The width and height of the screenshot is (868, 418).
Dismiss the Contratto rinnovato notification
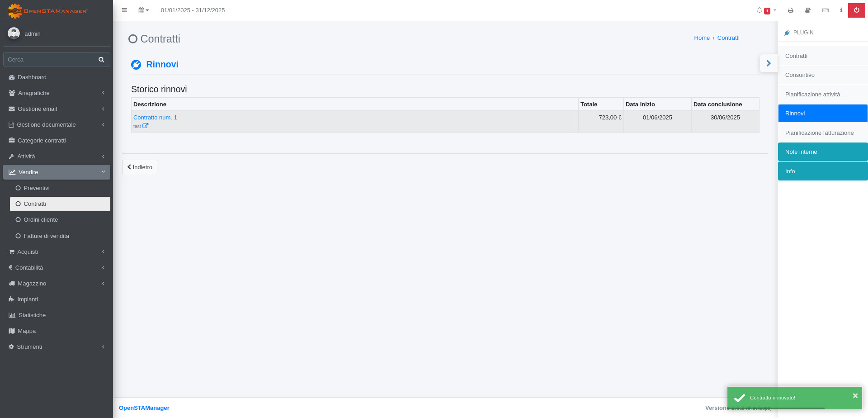855,396
